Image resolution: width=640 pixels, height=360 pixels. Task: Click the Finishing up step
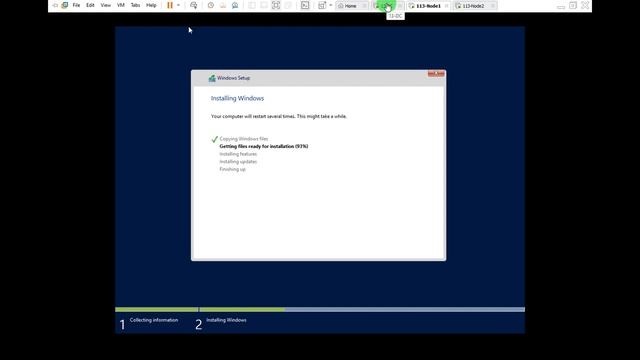[233, 169]
